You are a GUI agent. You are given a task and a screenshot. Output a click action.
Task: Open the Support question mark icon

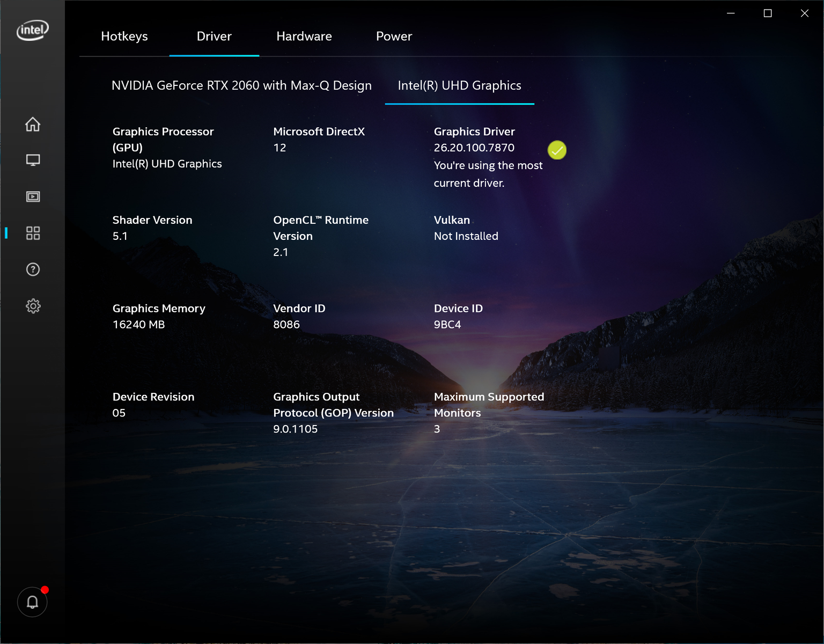coord(33,269)
